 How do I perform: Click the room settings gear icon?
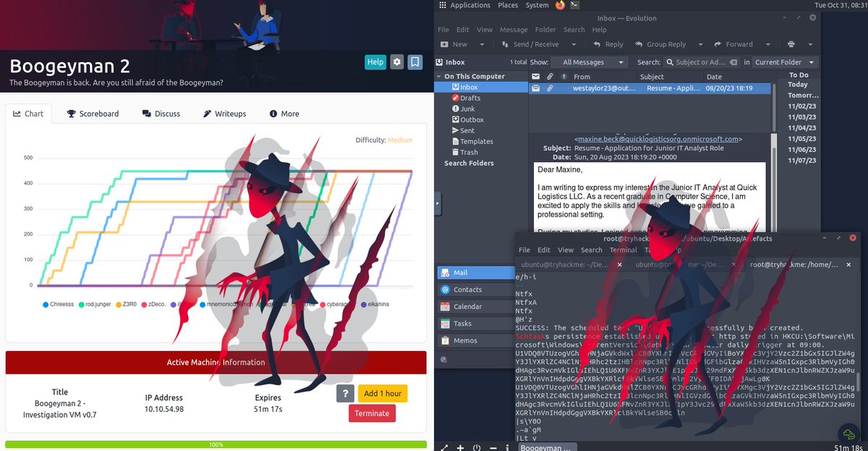coord(396,62)
